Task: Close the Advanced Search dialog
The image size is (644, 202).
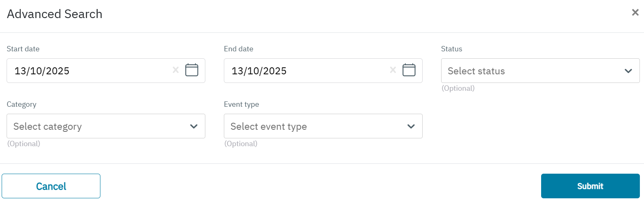Action: pos(635,13)
